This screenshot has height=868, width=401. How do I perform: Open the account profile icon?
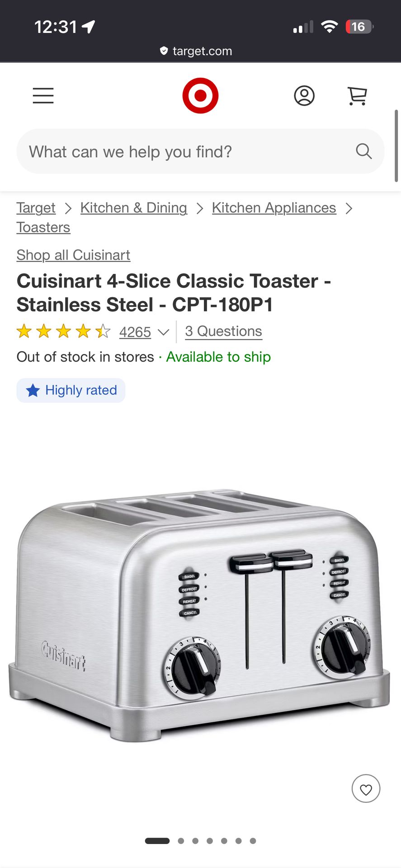point(304,96)
